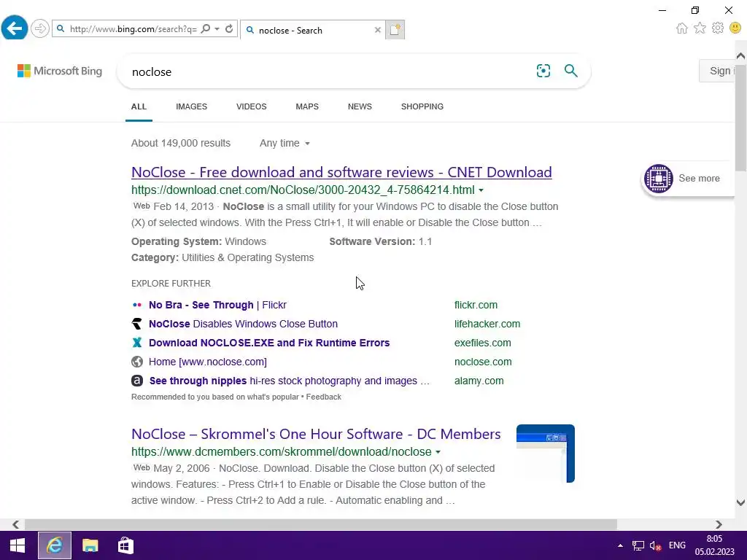The width and height of the screenshot is (747, 560).
Task: Open File Explorer from the taskbar
Action: coord(90,545)
